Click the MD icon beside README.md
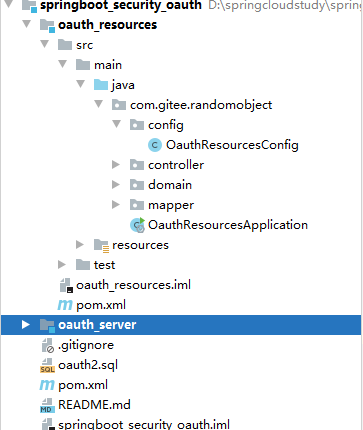The height and width of the screenshot is (430, 363). point(47,405)
